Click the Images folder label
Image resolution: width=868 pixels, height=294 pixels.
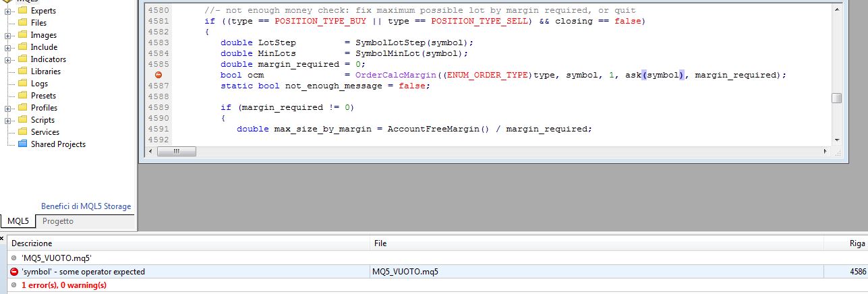point(43,35)
